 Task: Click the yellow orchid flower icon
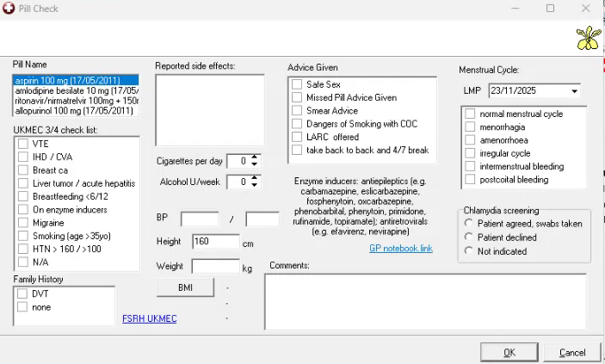coord(588,38)
